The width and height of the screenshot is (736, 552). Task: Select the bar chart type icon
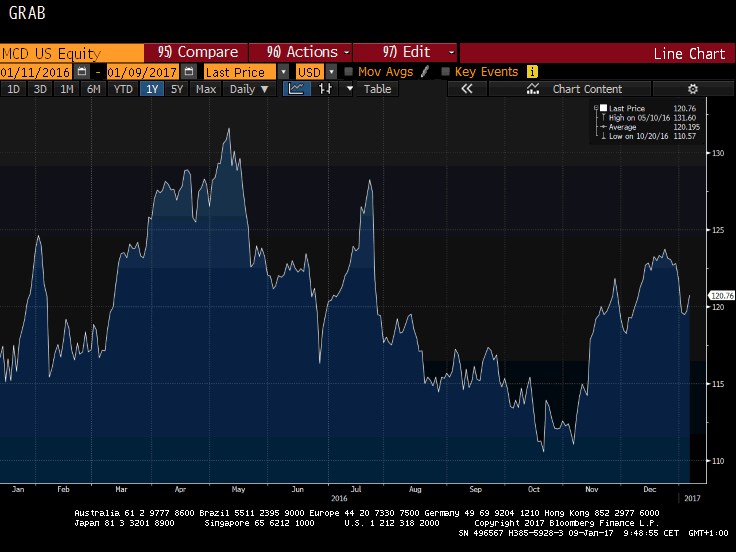(324, 89)
